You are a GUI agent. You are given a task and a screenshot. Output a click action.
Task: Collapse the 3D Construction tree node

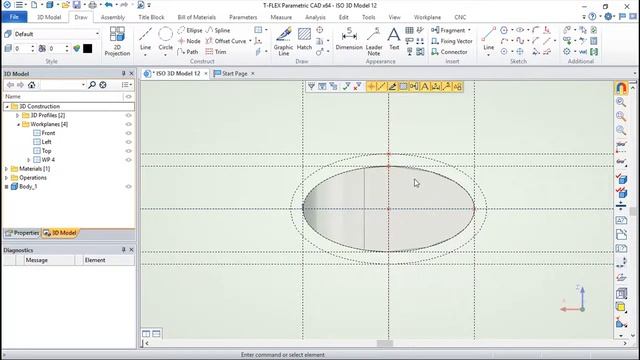7,107
